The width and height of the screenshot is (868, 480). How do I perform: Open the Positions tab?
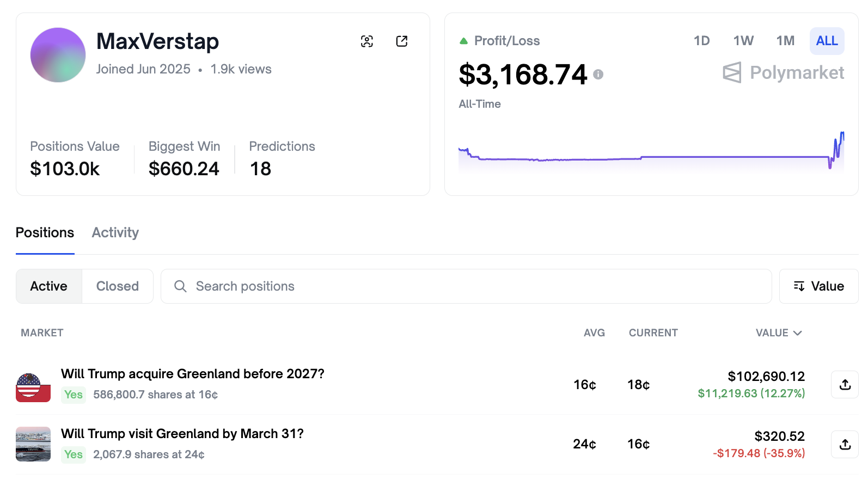pos(45,232)
